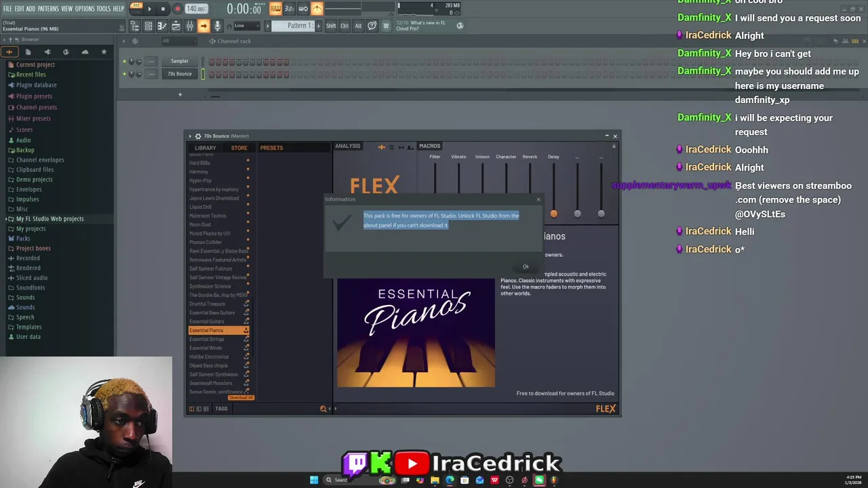Toggle the Alt key button
Screen dimensions: 868x488
[x=358, y=26]
